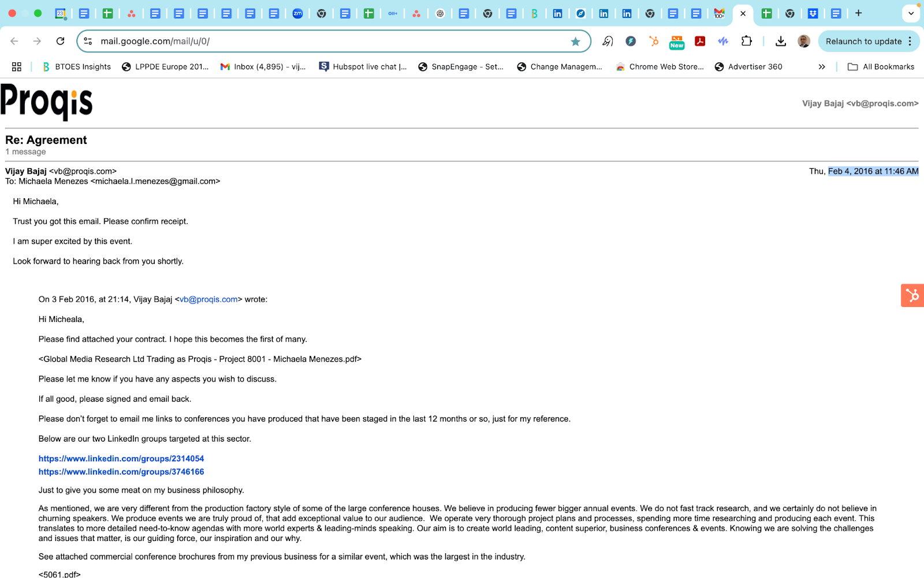This screenshot has height=578, width=924.
Task: Expand the tab search dropdown
Action: tap(911, 13)
